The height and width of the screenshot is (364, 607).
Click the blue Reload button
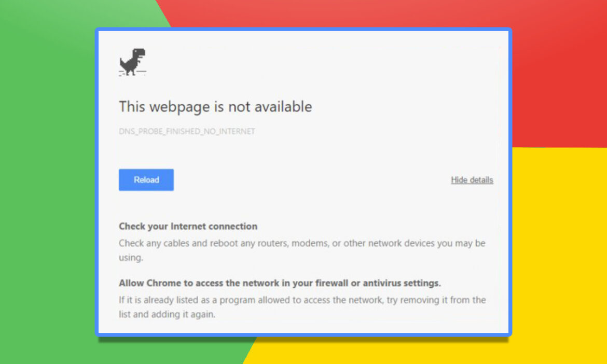(146, 180)
